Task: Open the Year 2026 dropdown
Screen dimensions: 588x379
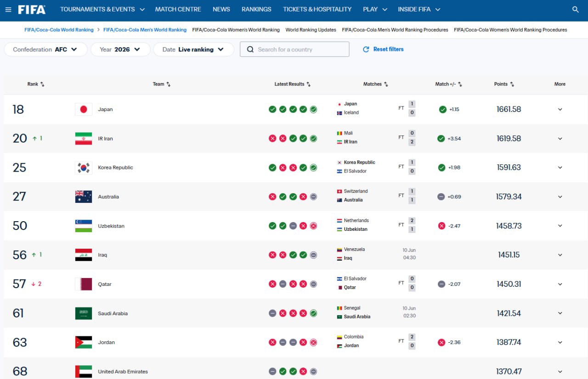Action: (x=120, y=50)
